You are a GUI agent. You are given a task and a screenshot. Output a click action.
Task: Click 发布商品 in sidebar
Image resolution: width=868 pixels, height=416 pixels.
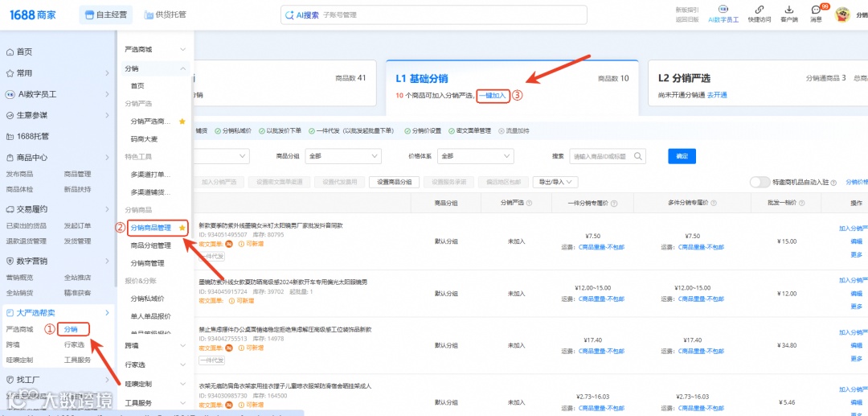(19, 174)
